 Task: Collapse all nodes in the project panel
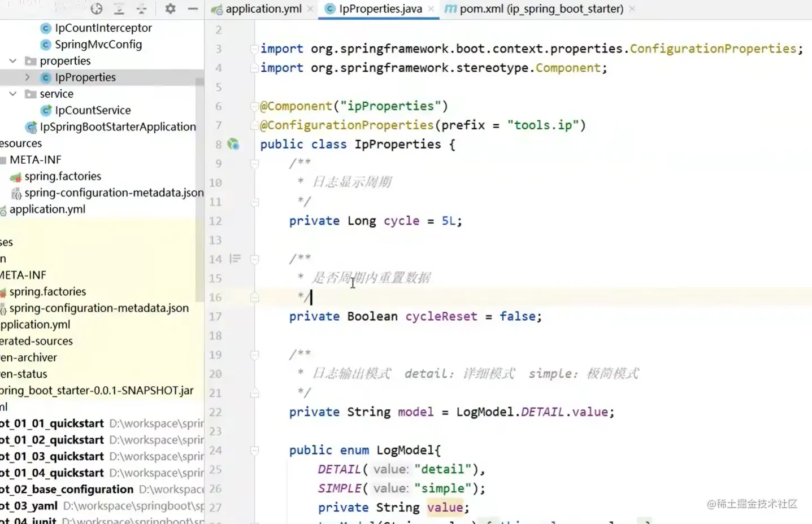click(x=141, y=9)
